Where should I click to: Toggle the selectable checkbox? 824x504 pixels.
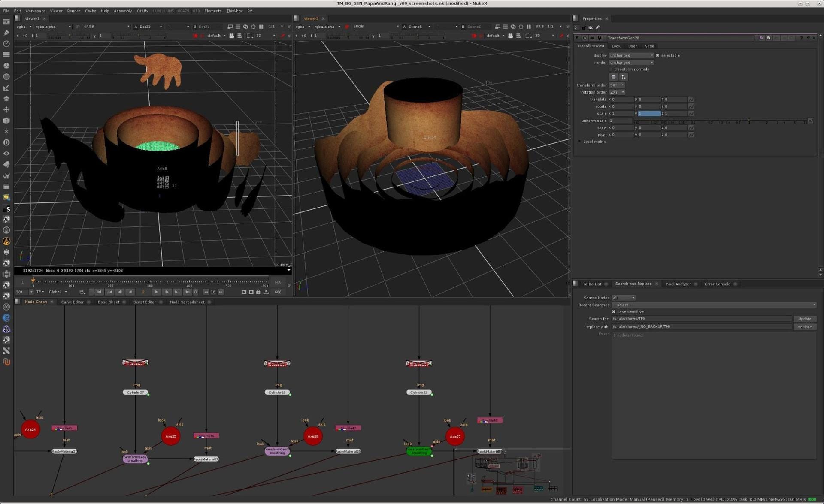click(x=657, y=55)
